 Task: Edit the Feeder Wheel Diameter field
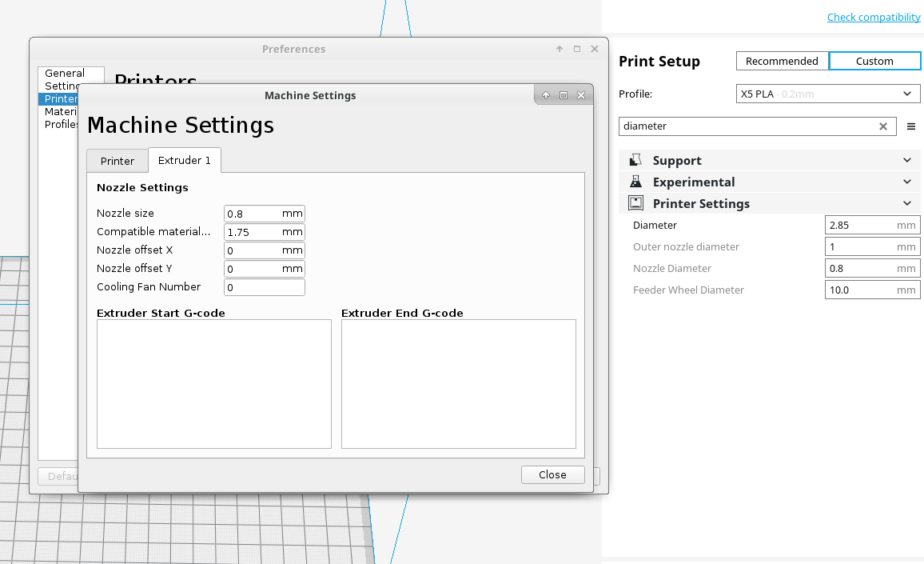[x=872, y=290]
